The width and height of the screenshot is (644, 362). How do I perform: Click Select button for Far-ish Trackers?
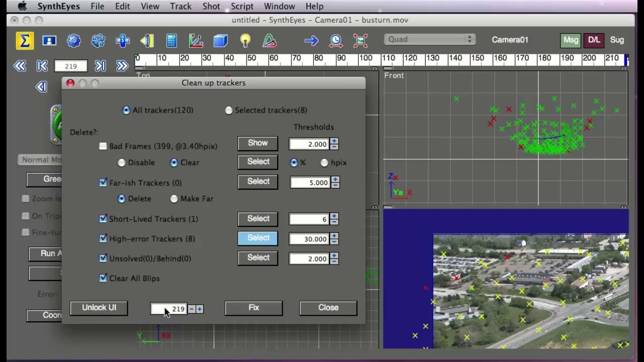tap(258, 182)
